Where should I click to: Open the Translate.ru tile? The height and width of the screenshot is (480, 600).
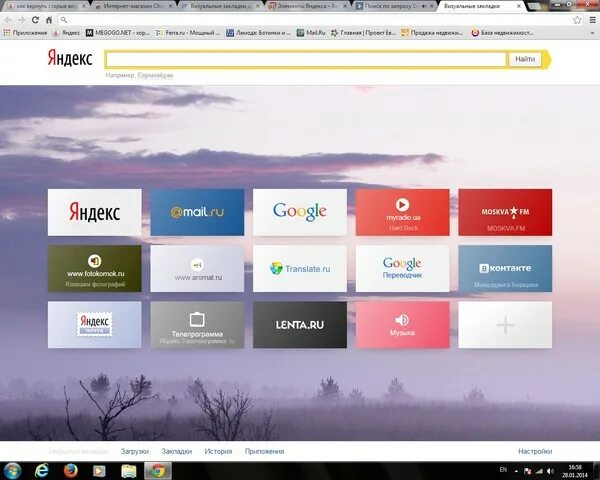[x=300, y=268]
